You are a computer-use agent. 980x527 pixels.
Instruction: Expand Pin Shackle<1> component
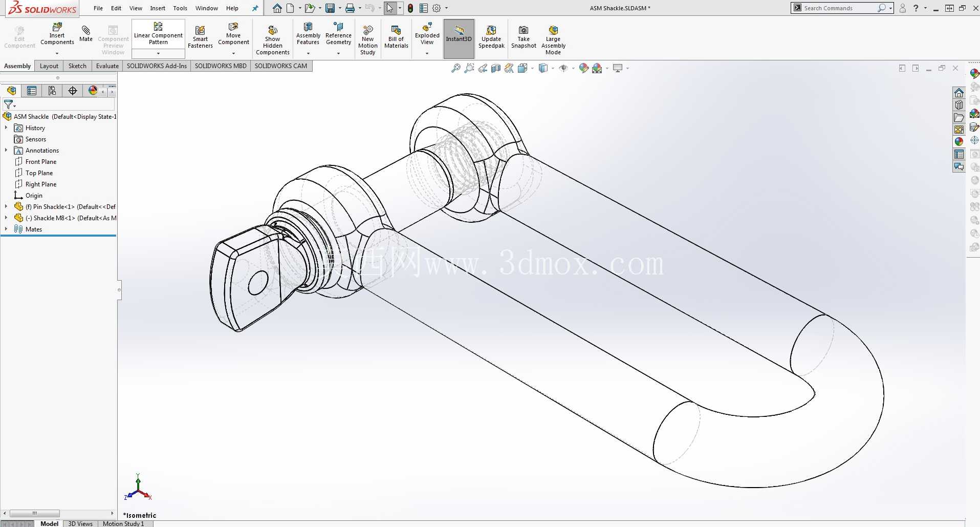click(x=6, y=206)
